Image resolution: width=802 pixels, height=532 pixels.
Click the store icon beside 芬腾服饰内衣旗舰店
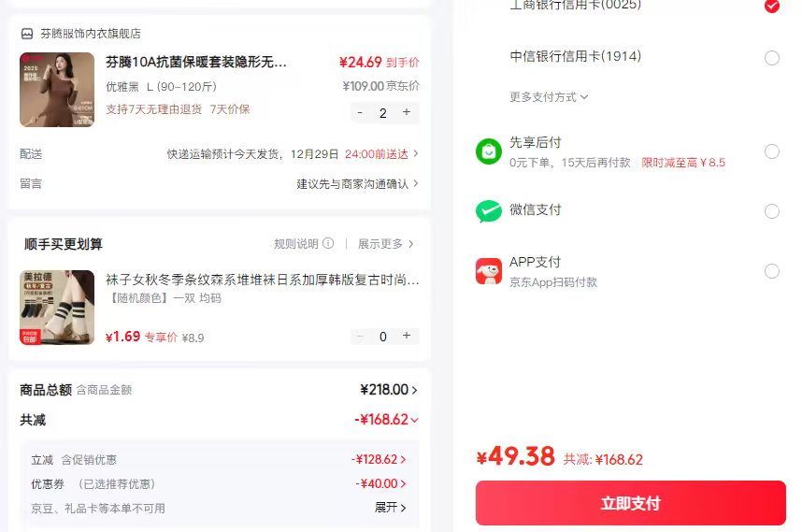[27, 34]
